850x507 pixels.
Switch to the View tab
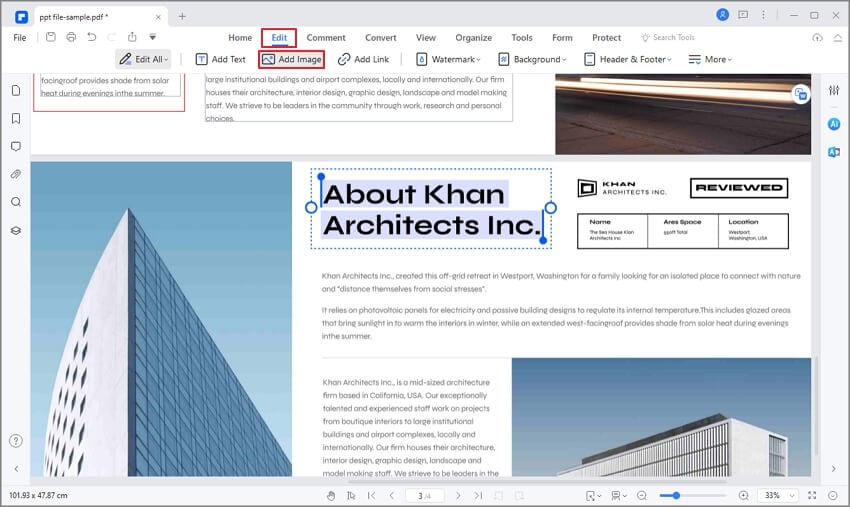(426, 37)
